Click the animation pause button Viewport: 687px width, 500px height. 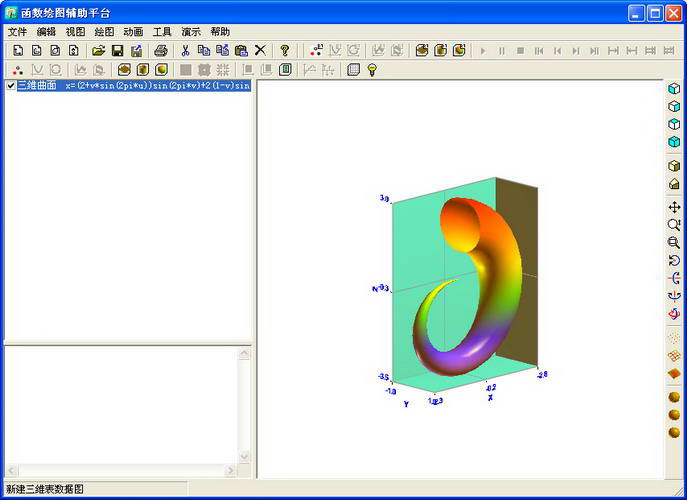pos(502,51)
